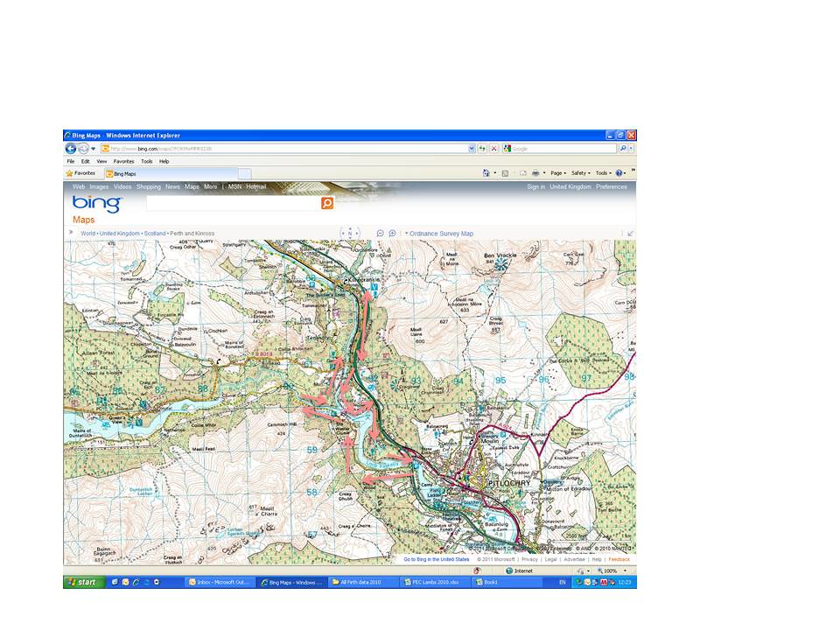The width and height of the screenshot is (840, 630).
Task: Open the Ordnance Survey Map style dropdown
Action: pos(438,234)
